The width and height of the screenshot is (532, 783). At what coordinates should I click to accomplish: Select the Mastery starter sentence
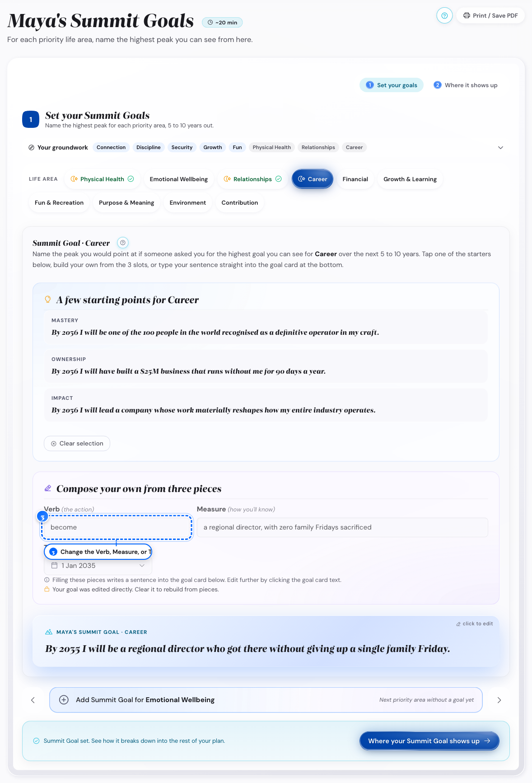tap(266, 327)
